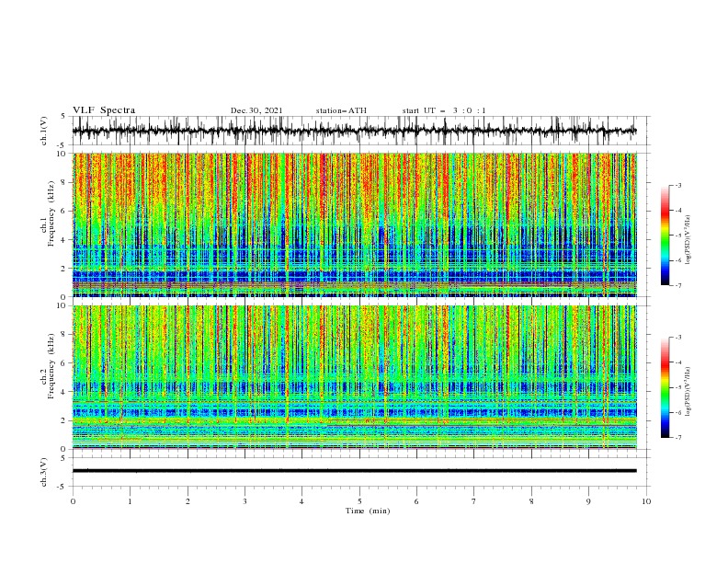Click the ch.1 colorbar "log(PSD)(V²/Hz)" label
Image resolution: width=728 pixels, height=563 pixels.
[688, 240]
